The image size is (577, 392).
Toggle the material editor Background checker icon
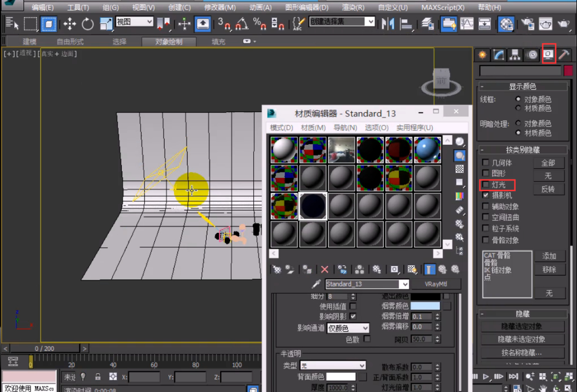pos(459,169)
